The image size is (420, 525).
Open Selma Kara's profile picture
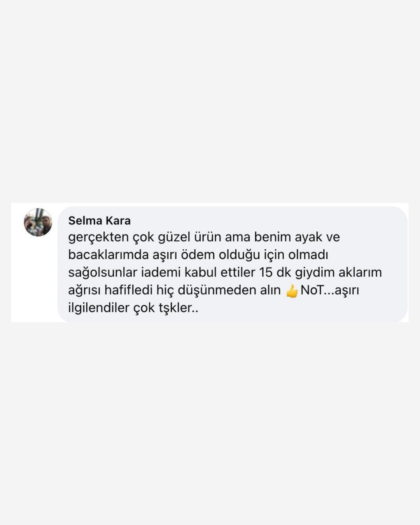pyautogui.click(x=38, y=222)
